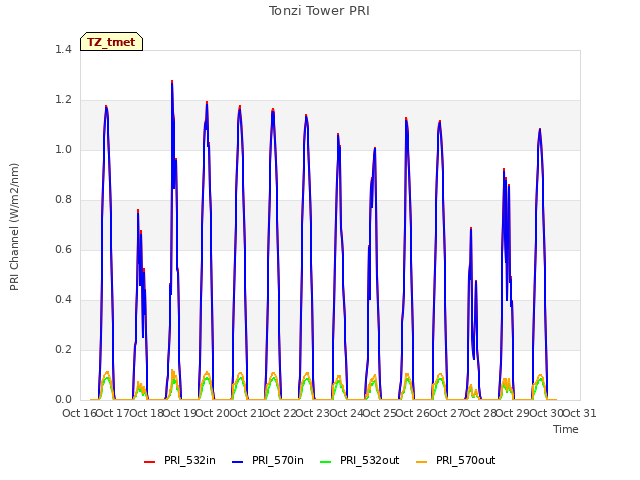Click the Oct 16 x-axis tick label
Viewport: 640px width, 480px height.
pos(79,413)
